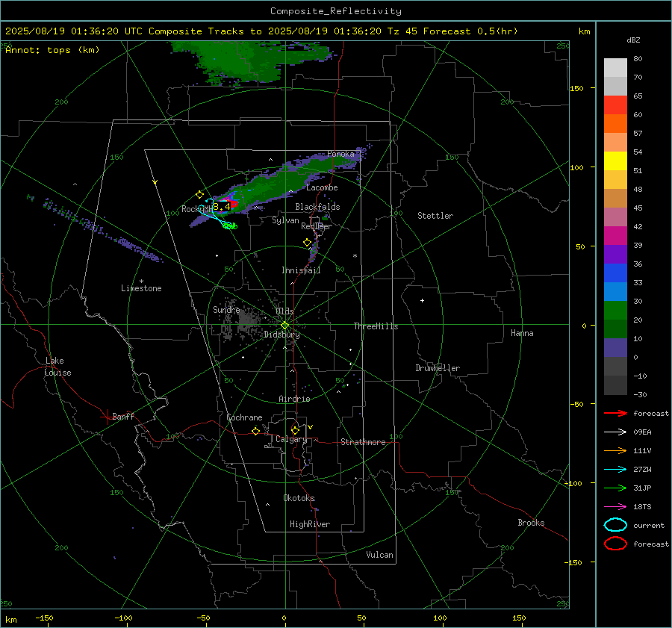Click the cyan current ellipse legend icon
Image resolution: width=672 pixels, height=628 pixels.
coord(615,525)
